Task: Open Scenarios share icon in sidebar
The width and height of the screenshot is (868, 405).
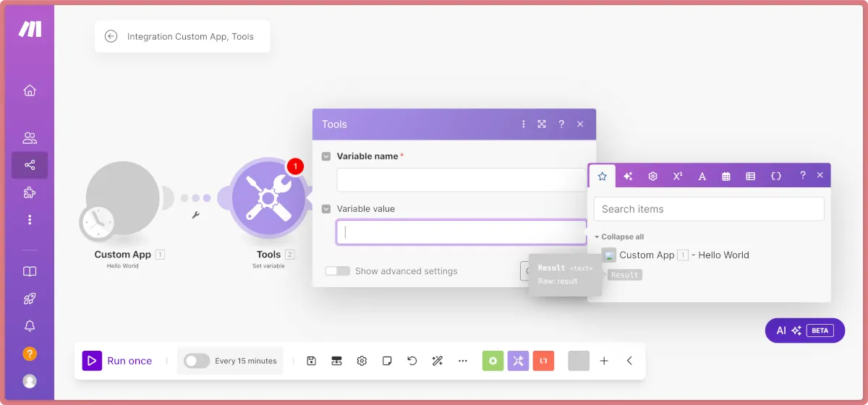Action: [x=30, y=165]
